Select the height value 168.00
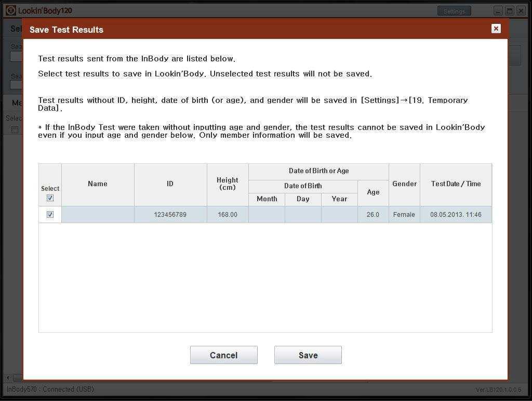Image resolution: width=532 pixels, height=401 pixels. point(228,215)
